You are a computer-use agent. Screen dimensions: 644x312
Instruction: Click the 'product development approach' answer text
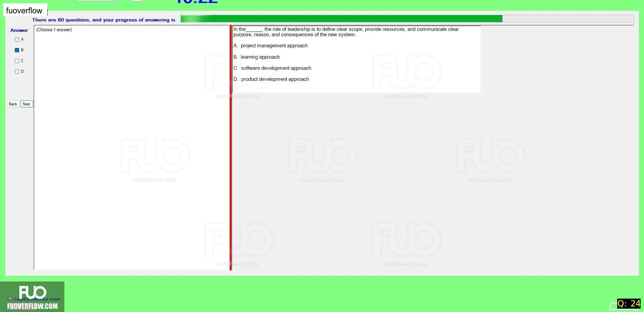tap(275, 79)
